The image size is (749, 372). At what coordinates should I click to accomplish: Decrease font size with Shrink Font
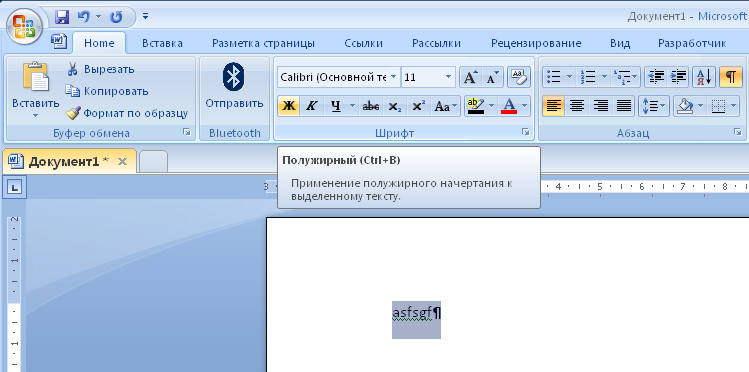(x=492, y=77)
